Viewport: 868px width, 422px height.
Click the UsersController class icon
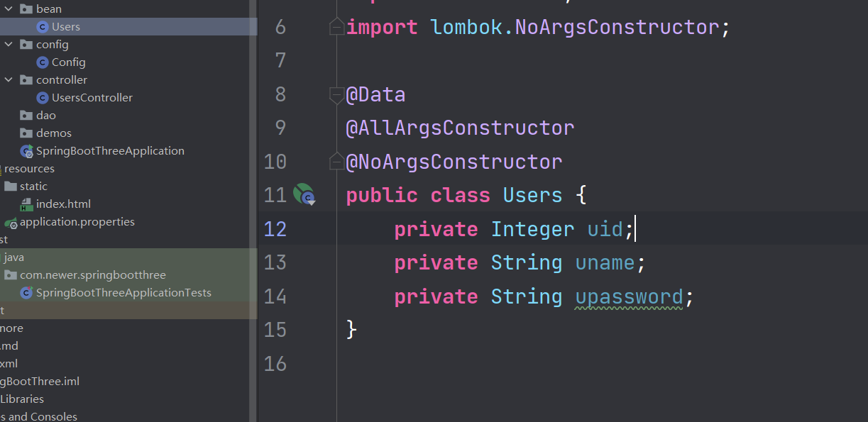43,98
